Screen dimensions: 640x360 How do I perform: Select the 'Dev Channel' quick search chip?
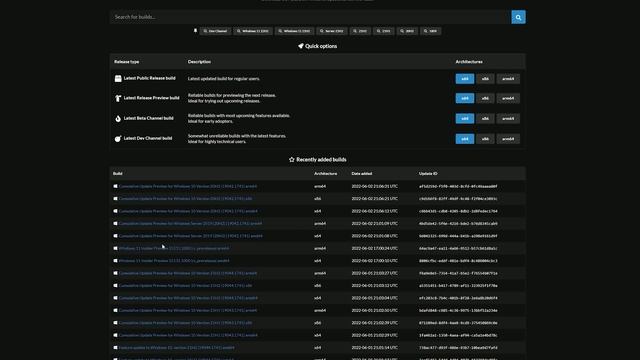(x=215, y=31)
